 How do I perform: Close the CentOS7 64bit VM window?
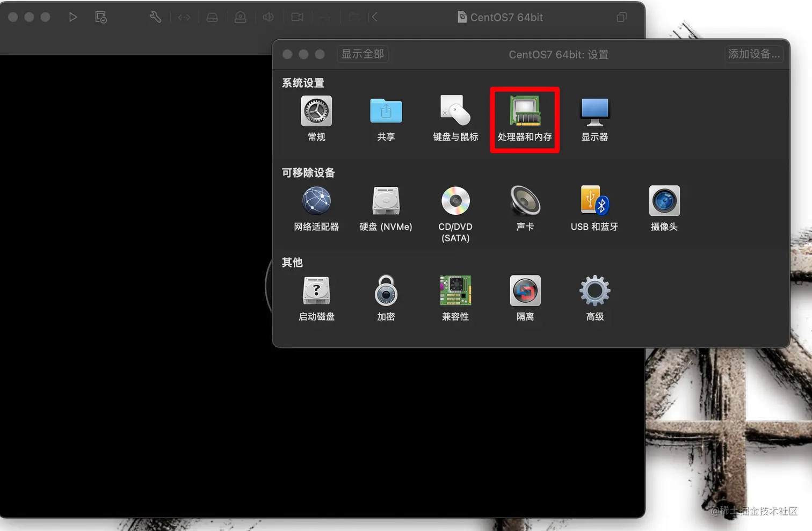point(13,17)
